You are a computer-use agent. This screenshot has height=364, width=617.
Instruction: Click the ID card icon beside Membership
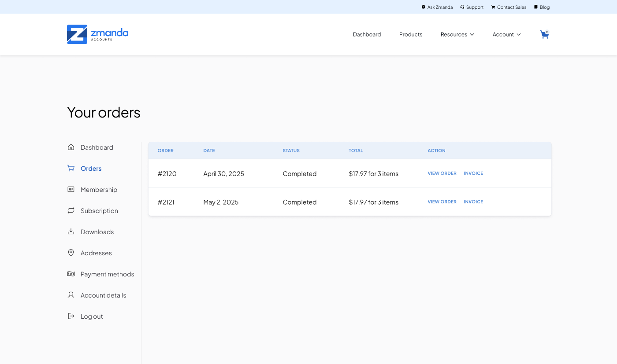(71, 189)
